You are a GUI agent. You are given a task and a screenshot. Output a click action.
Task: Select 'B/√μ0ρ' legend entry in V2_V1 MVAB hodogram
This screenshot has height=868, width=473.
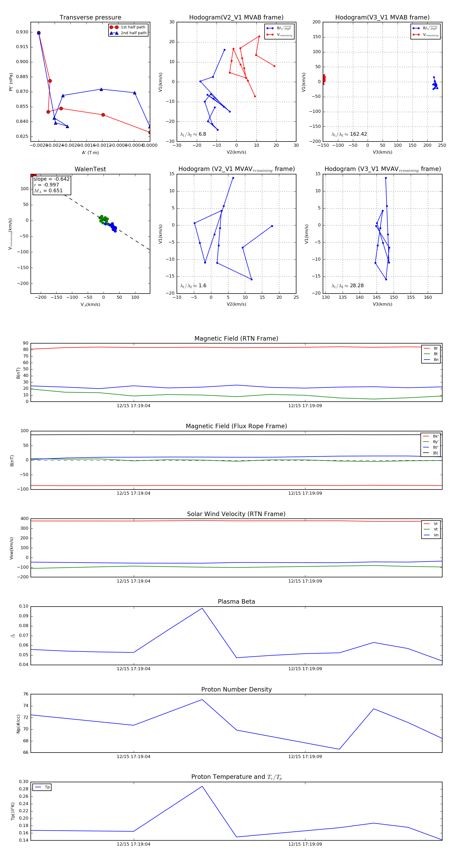279,28
